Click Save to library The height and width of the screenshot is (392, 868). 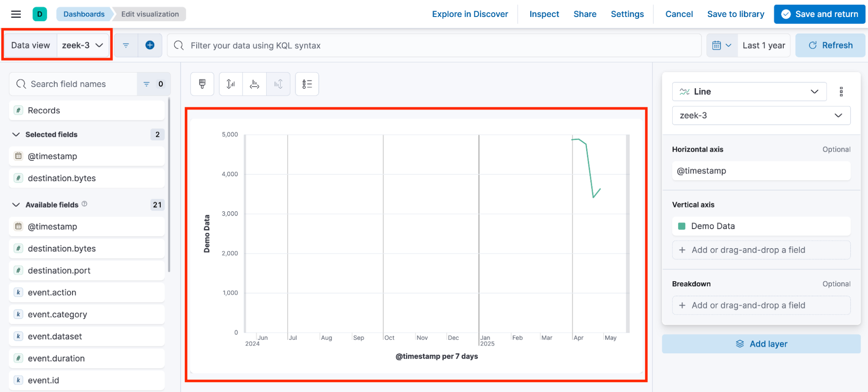pos(736,14)
